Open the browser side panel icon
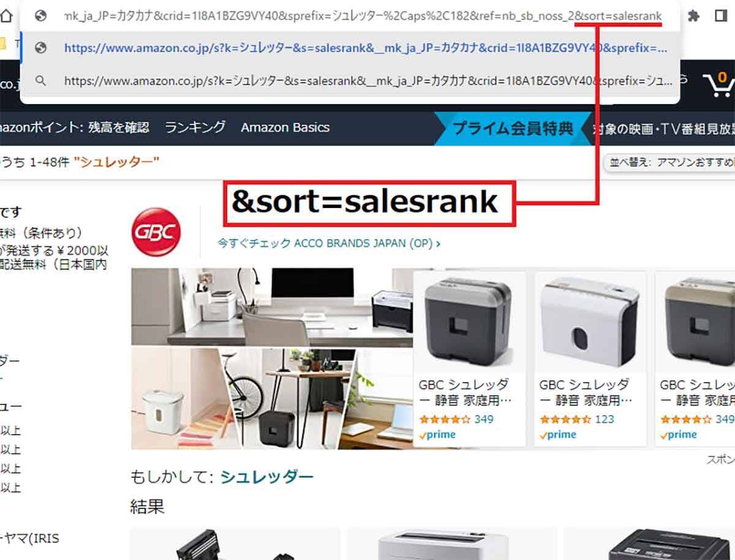The width and height of the screenshot is (735, 560). [x=721, y=16]
